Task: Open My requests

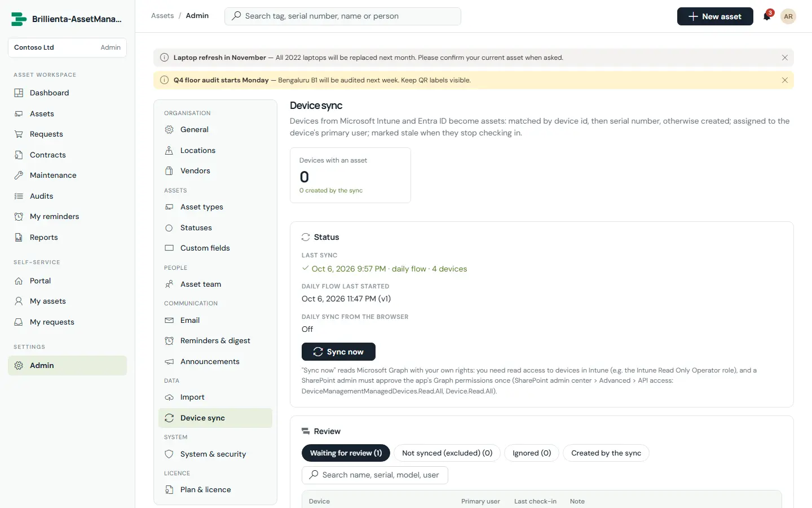Action: point(68,322)
